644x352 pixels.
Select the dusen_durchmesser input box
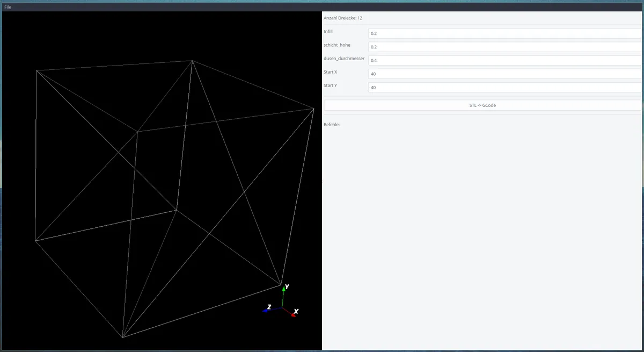point(504,60)
